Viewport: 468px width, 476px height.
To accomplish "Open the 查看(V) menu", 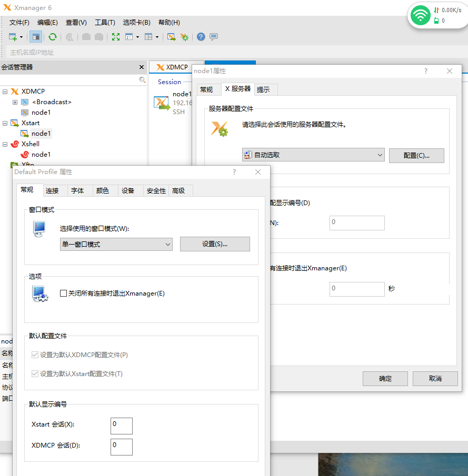I will pos(76,23).
